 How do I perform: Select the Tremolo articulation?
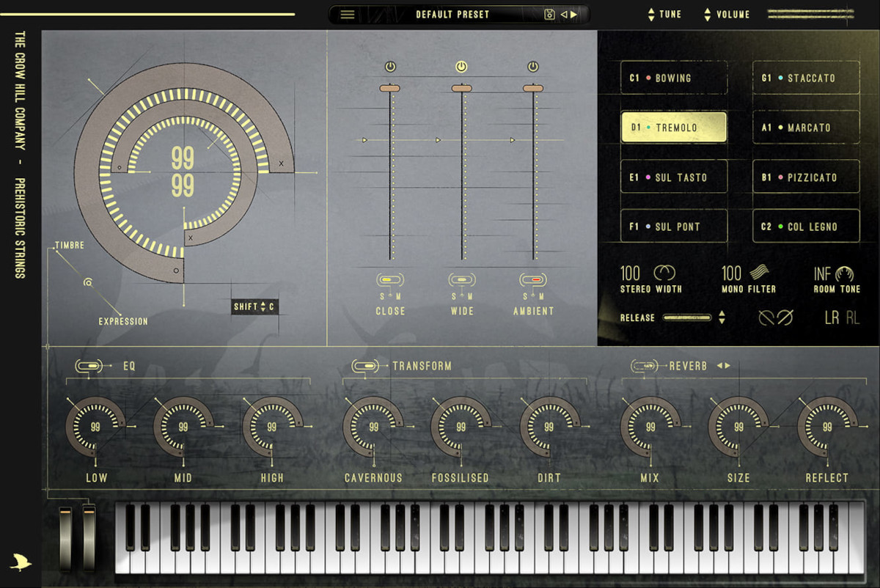coord(674,128)
